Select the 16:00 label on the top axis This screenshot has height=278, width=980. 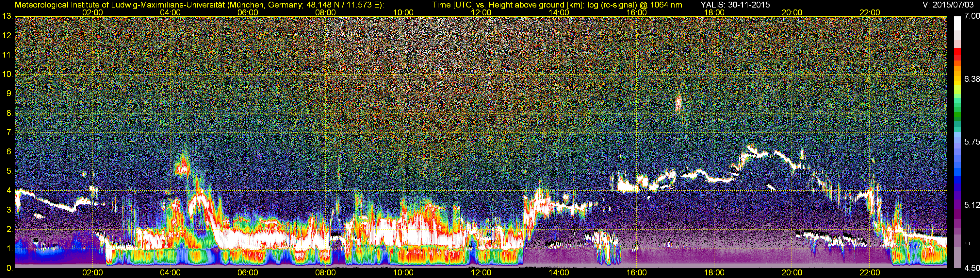pos(637,12)
